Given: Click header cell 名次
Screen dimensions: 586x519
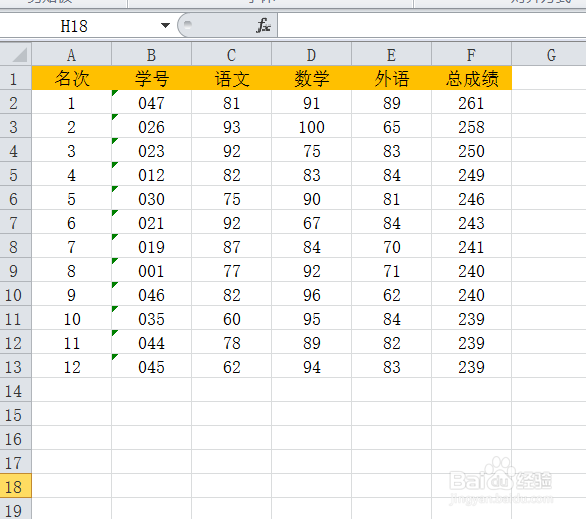Looking at the screenshot, I should [71, 78].
